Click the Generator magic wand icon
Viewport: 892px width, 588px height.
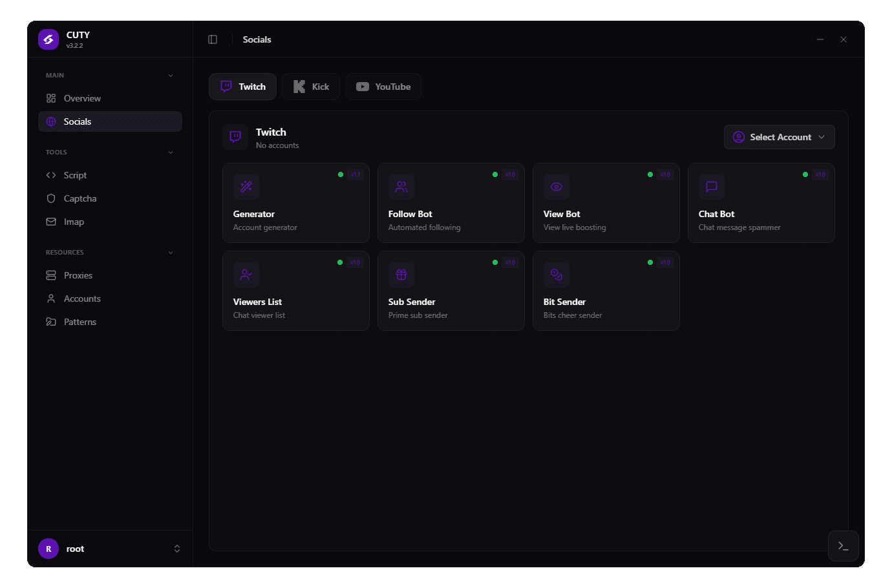[x=246, y=187]
